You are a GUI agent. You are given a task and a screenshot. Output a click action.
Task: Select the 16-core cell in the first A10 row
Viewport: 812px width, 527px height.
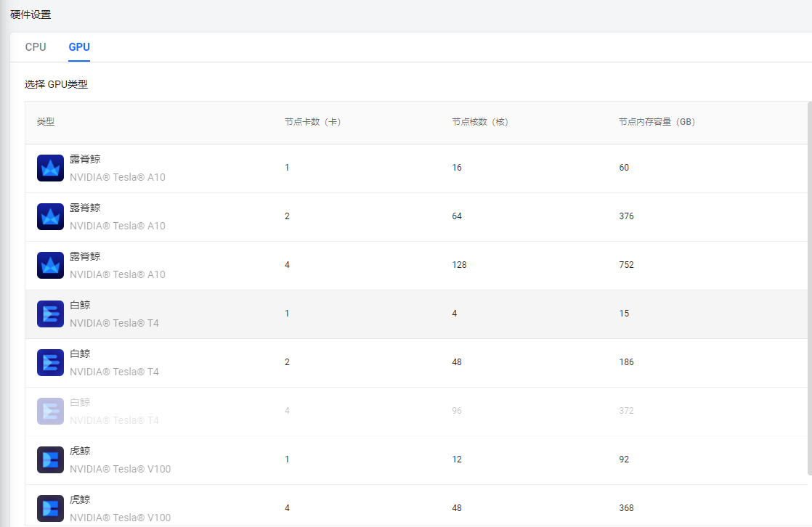[x=457, y=168]
